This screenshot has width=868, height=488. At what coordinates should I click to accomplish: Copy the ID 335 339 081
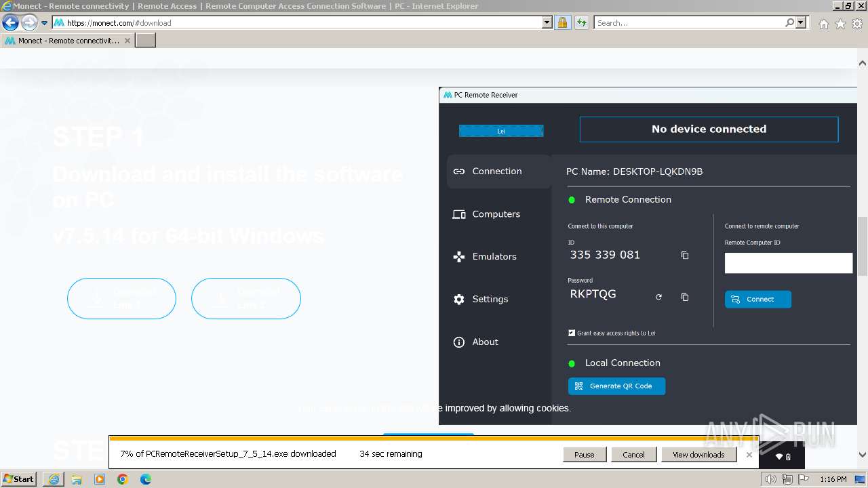(685, 256)
